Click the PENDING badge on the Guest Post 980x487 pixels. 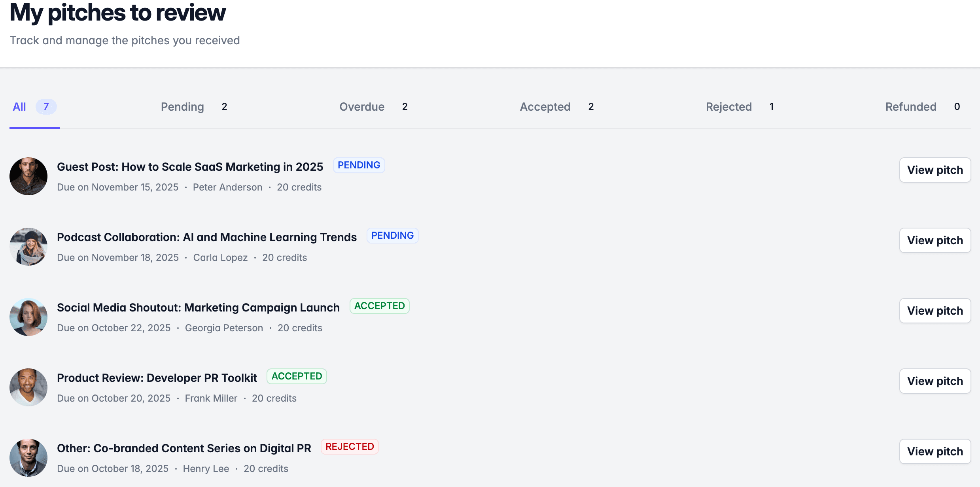(359, 165)
